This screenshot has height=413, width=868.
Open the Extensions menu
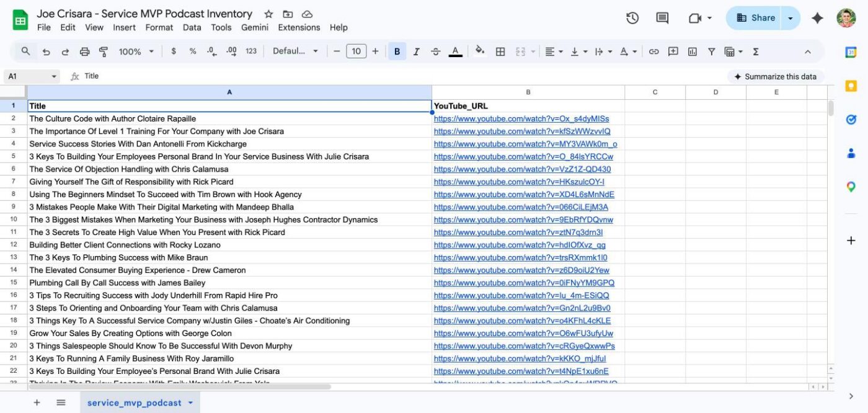(x=299, y=27)
